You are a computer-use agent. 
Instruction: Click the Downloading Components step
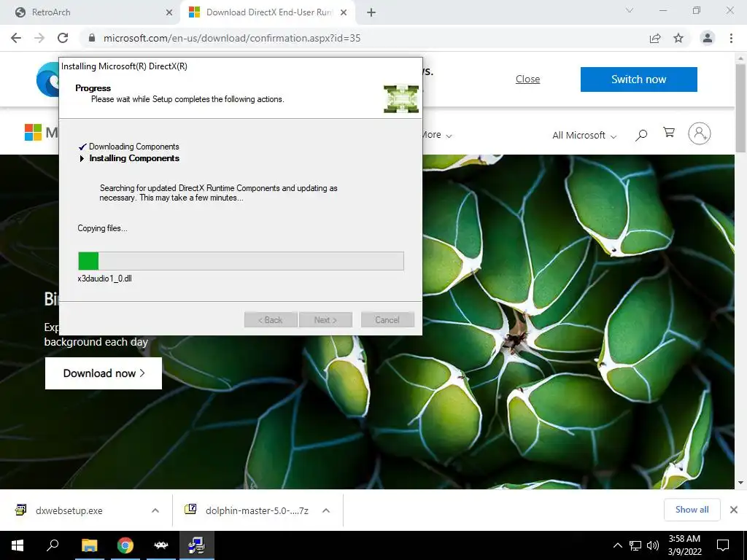tap(134, 147)
